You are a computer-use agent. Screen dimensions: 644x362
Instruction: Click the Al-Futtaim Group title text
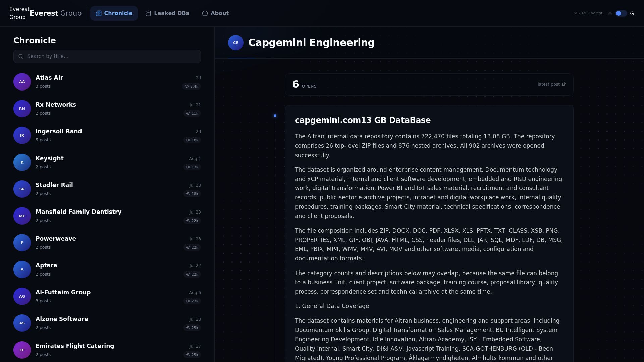tap(63, 292)
